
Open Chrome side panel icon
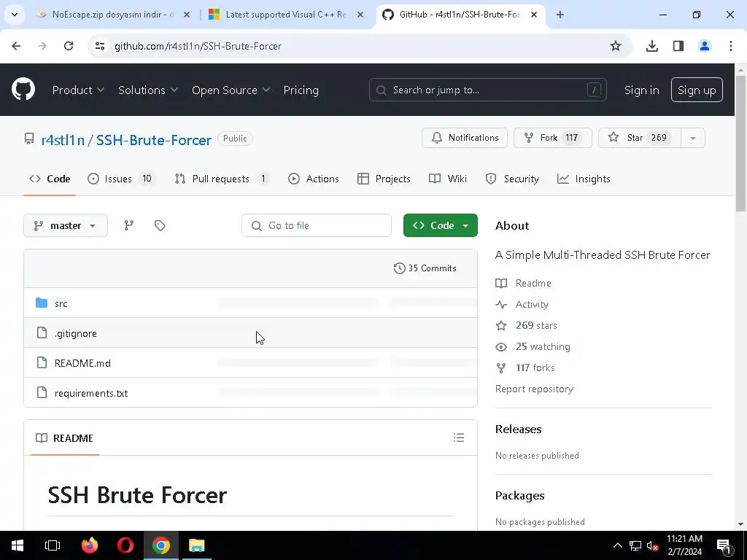678,46
